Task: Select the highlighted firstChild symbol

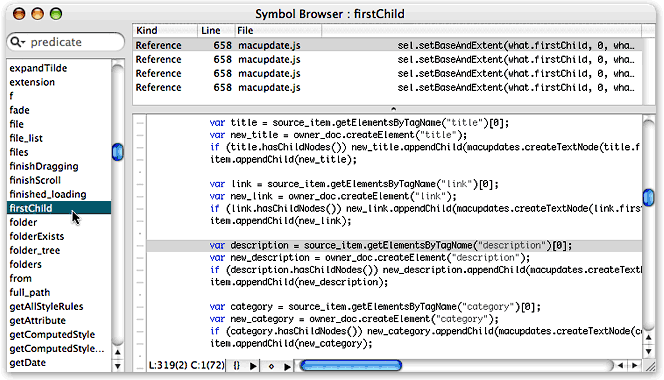Action: [59, 208]
